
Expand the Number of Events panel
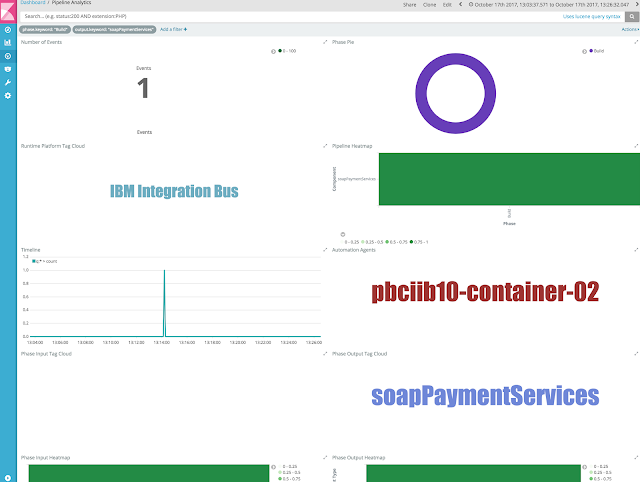(x=325, y=42)
